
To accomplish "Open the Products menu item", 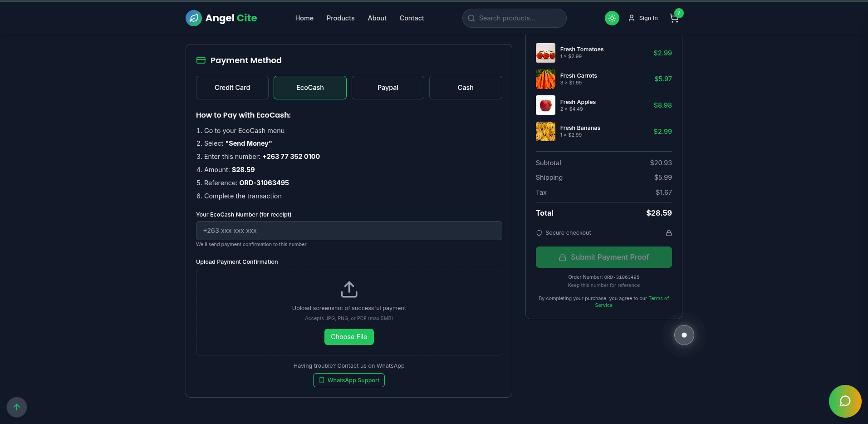I will tap(340, 18).
